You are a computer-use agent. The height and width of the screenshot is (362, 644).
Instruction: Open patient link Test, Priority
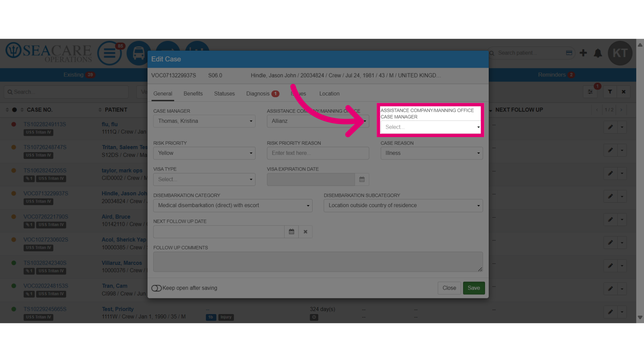(118, 309)
